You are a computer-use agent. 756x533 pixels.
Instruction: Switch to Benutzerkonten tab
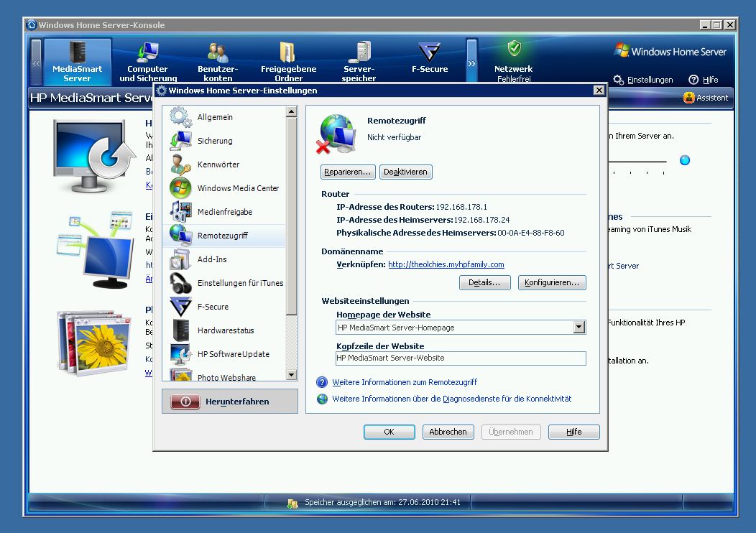point(218,61)
